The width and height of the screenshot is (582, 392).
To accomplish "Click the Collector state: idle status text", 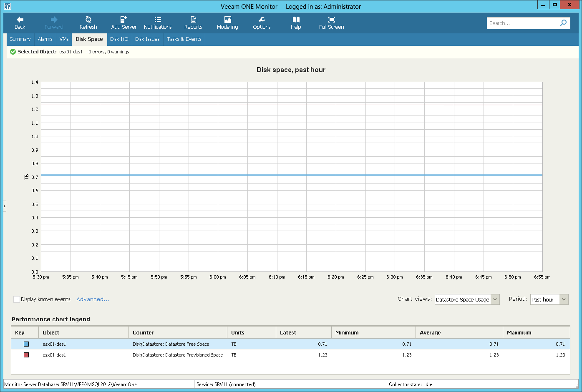I will coord(411,384).
